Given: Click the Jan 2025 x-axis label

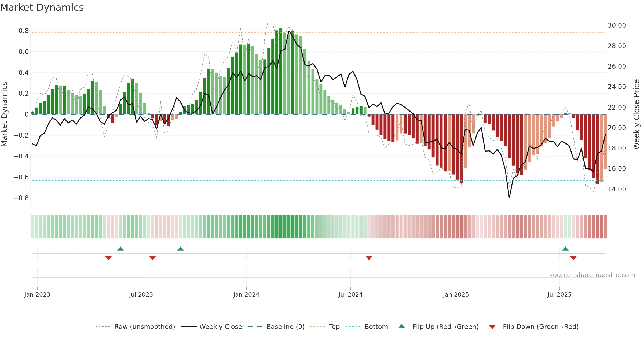Looking at the screenshot, I should [x=456, y=294].
